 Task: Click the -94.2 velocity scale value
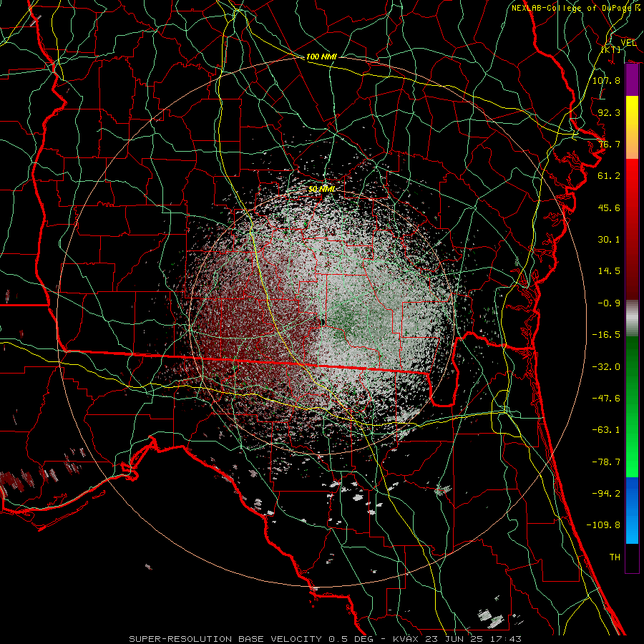(x=606, y=494)
